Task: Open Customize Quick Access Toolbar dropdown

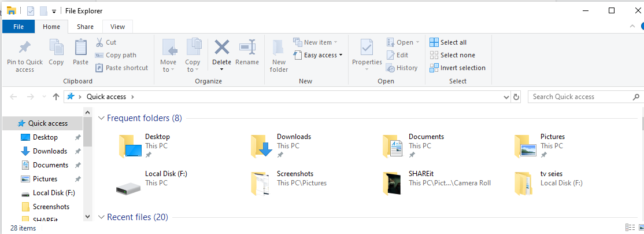Action: [54, 11]
